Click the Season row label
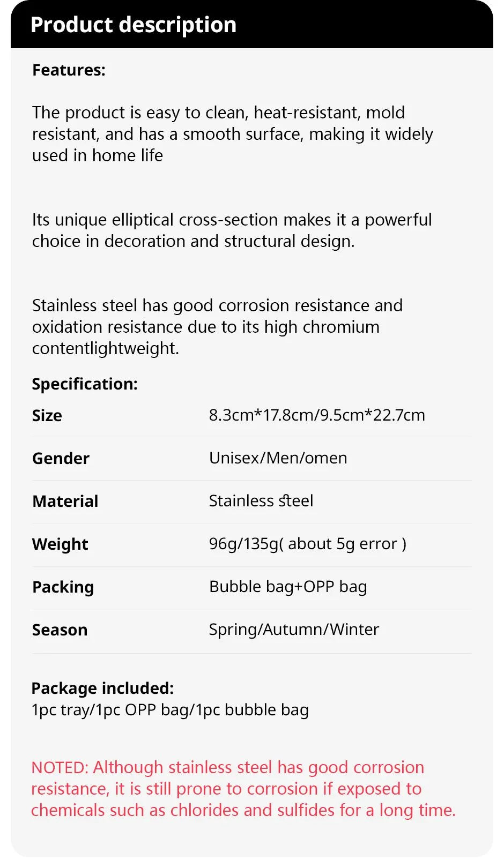504x868 pixels. point(60,630)
